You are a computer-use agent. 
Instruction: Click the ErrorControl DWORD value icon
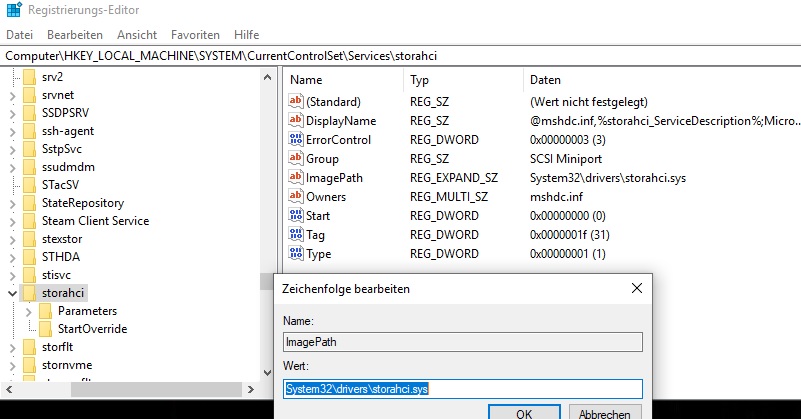pos(296,139)
